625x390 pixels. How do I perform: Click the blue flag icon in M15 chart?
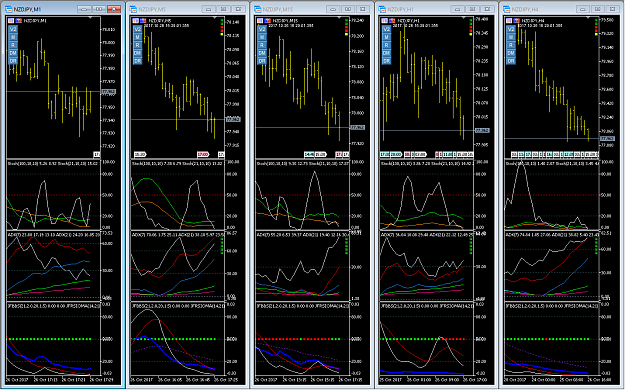(267, 20)
